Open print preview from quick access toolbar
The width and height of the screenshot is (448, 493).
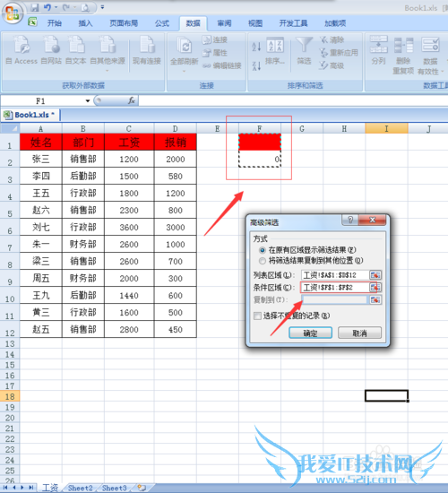point(85,7)
